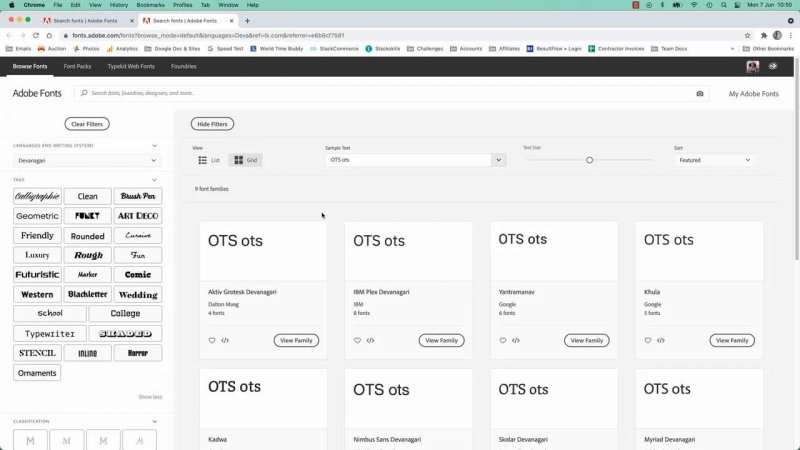Viewport: 800px width, 450px height.
Task: Open Chrome home page button
Action: tap(49, 35)
